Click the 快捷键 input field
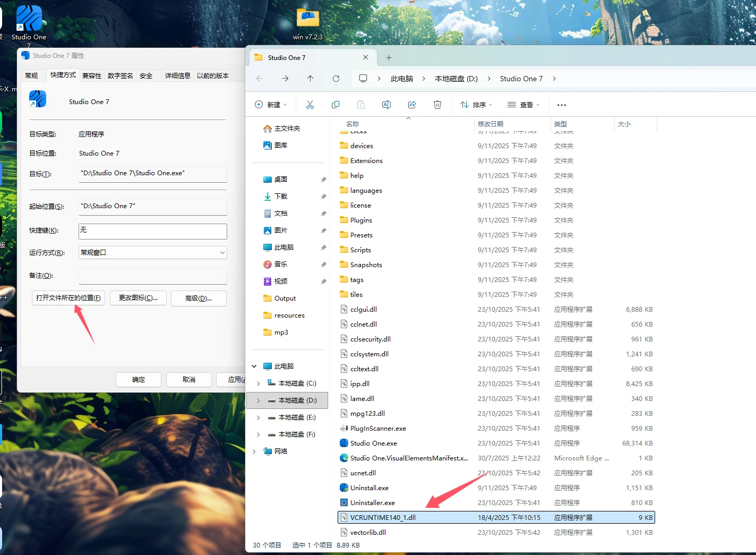Image resolution: width=756 pixels, height=555 pixels. tap(153, 231)
